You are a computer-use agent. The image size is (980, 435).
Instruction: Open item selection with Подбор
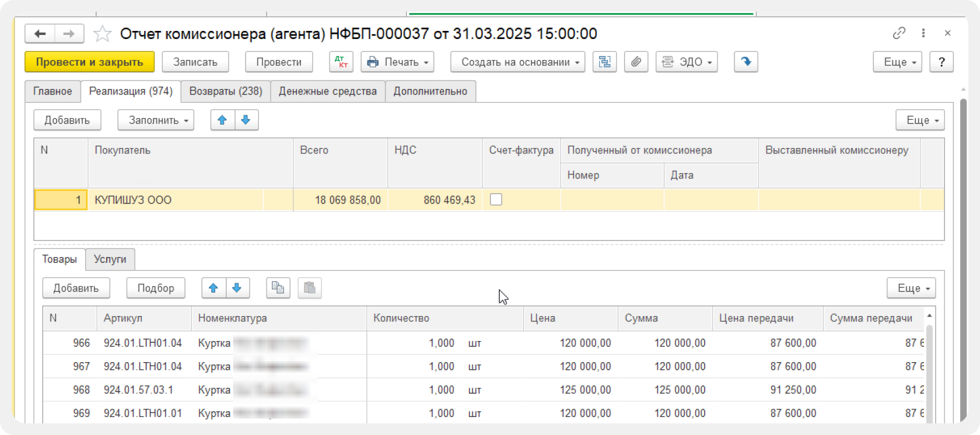point(156,288)
